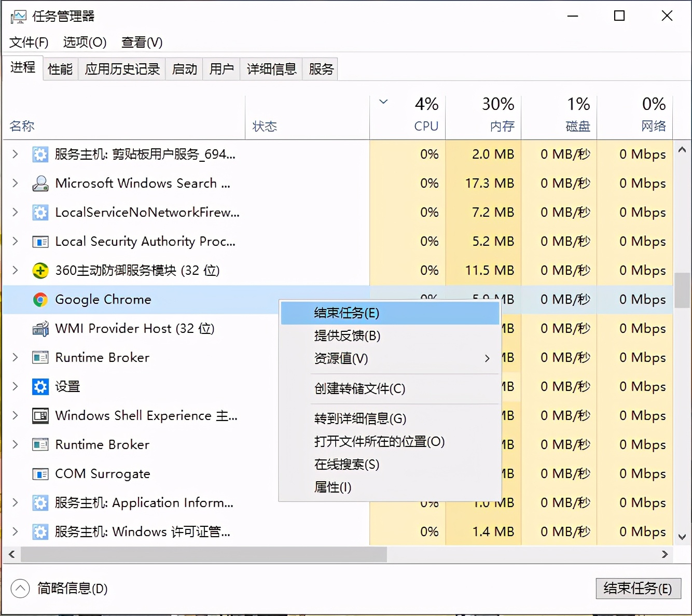Sort by the 网络 column header
Viewport: 692px width, 616px height.
(635, 117)
